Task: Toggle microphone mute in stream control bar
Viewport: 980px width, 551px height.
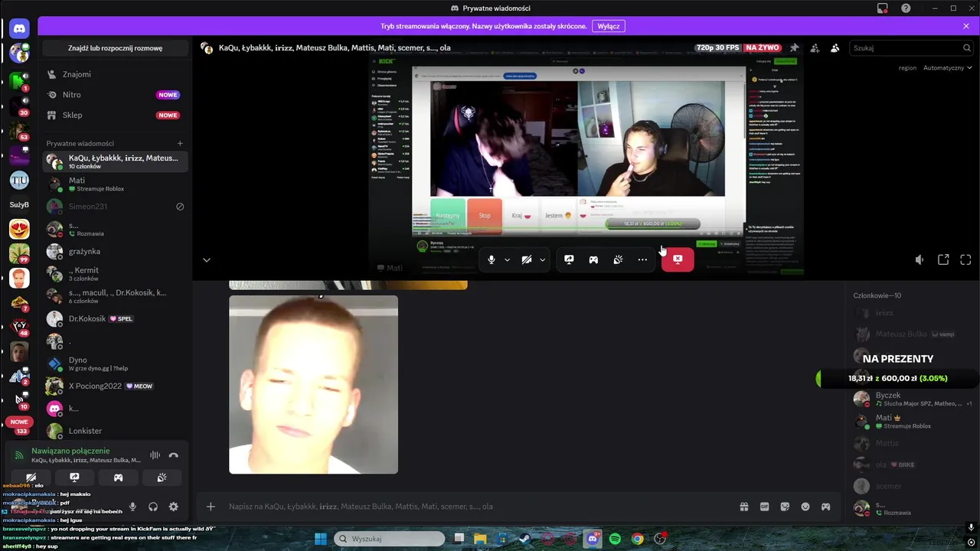Action: coord(492,259)
